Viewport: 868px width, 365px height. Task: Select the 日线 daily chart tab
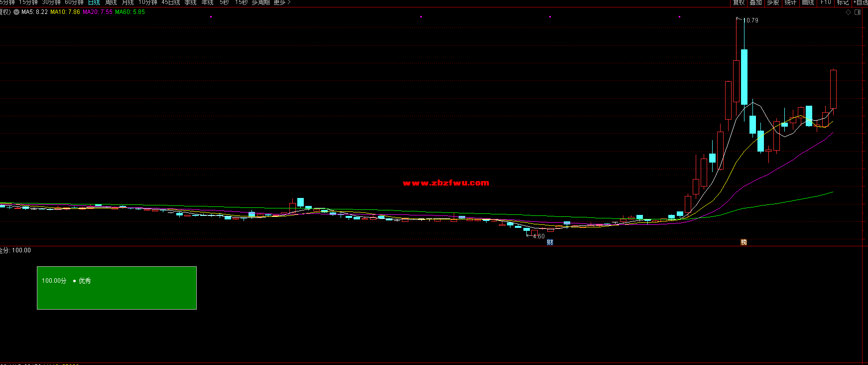[94, 2]
